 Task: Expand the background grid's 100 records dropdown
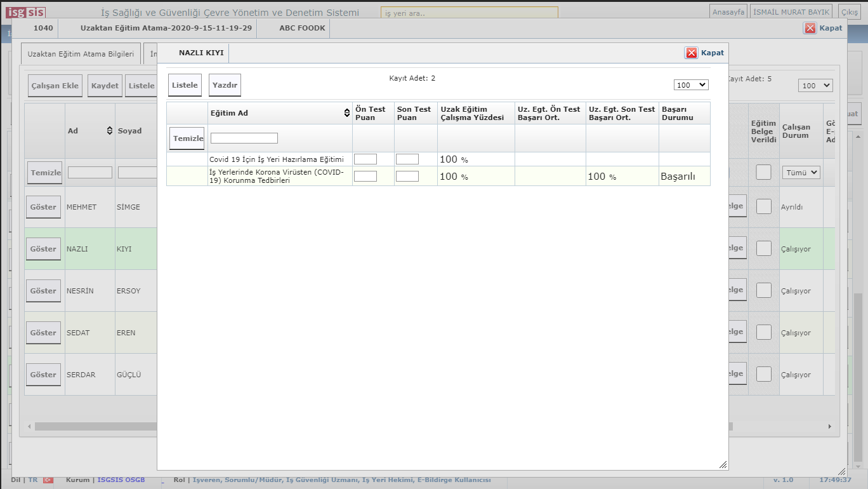click(x=815, y=86)
